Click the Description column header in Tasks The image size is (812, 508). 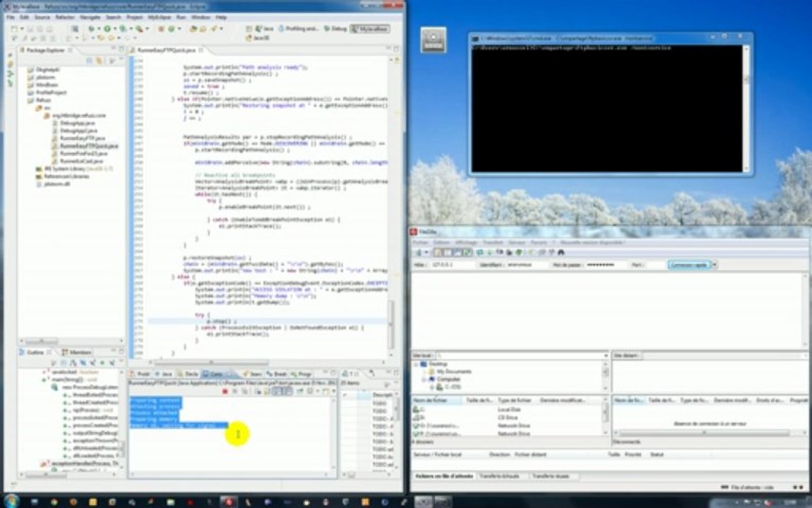383,395
